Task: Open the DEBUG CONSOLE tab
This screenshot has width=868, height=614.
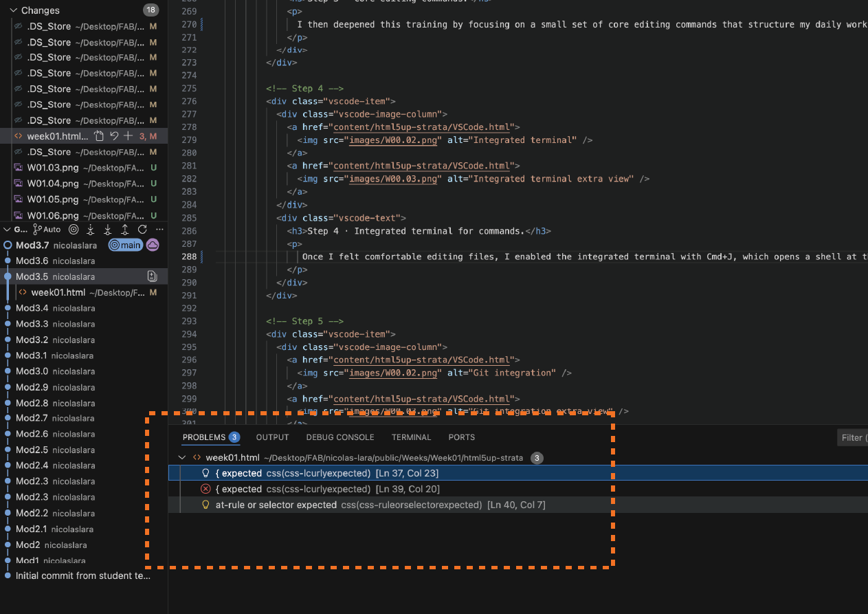Action: point(340,437)
